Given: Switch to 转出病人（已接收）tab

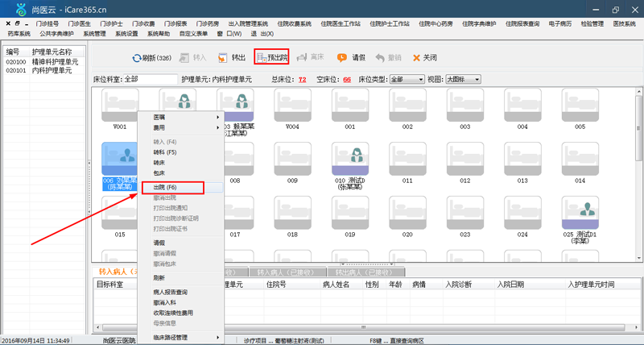Looking at the screenshot, I should [366, 272].
